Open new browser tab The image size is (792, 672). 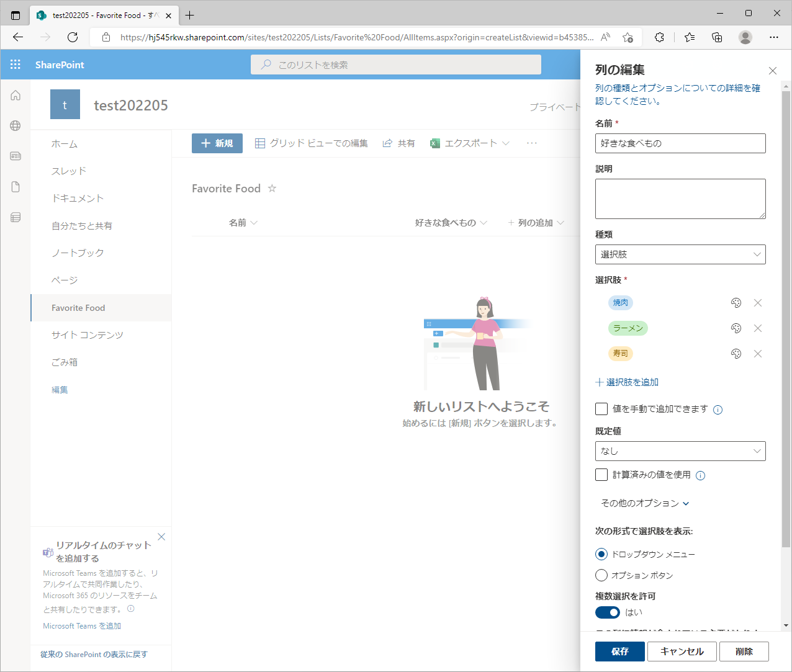pyautogui.click(x=190, y=15)
